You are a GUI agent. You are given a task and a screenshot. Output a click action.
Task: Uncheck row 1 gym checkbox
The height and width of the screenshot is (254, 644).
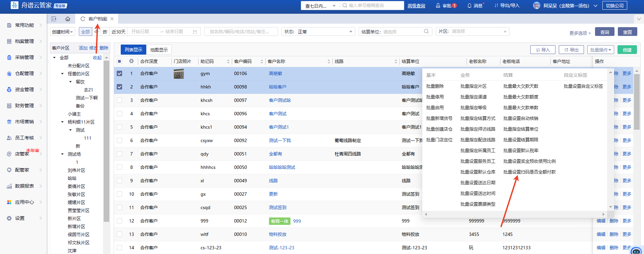pos(119,73)
